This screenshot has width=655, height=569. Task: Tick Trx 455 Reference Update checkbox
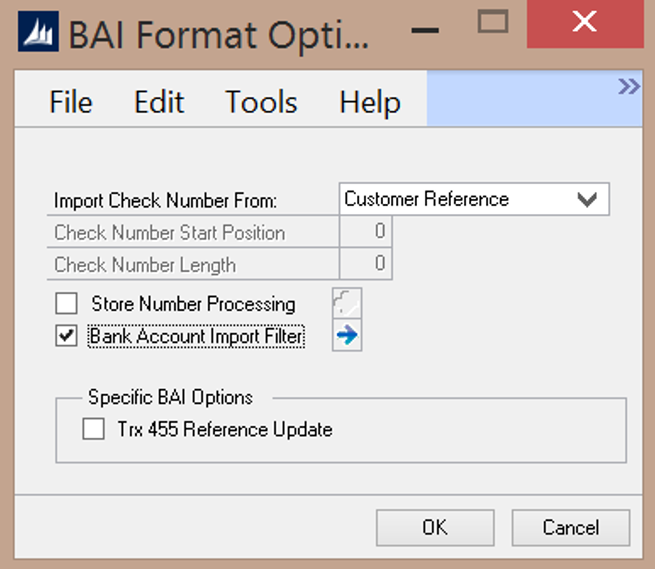[x=94, y=430]
